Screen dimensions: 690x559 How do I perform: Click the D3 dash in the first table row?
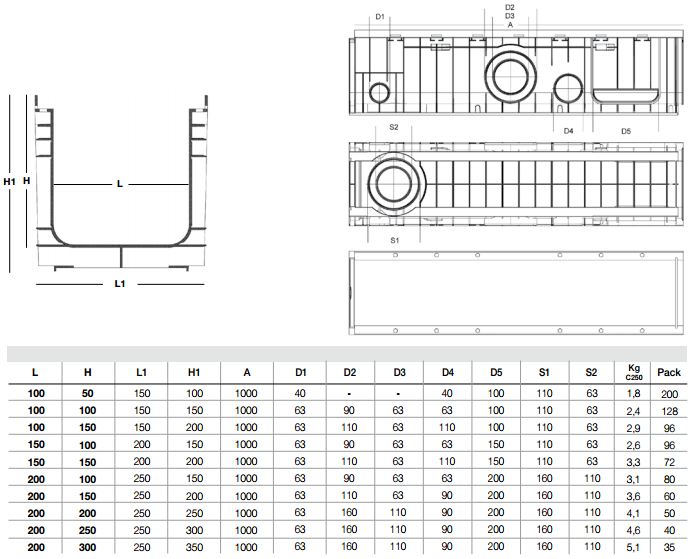click(398, 394)
